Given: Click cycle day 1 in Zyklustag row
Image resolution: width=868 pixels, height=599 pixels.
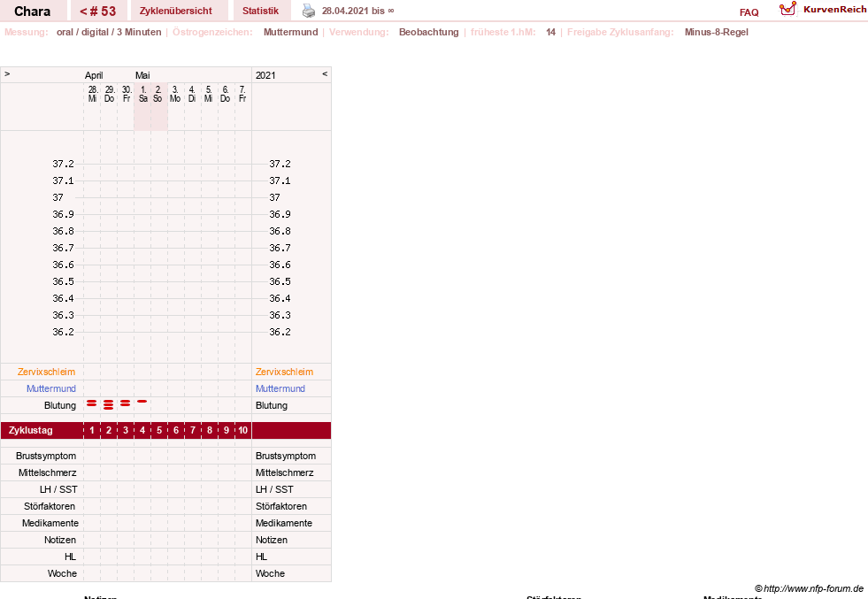Looking at the screenshot, I should (92, 430).
